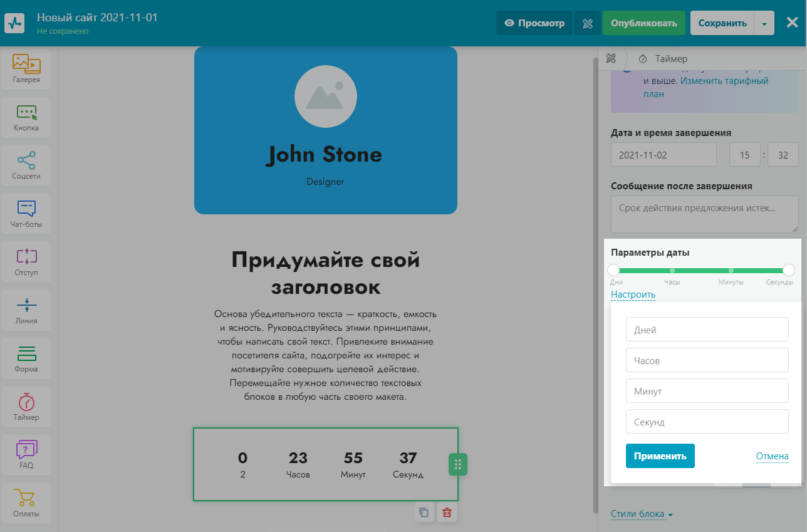This screenshot has height=532, width=807.
Task: Click the Отмена cancel link
Action: (x=772, y=456)
